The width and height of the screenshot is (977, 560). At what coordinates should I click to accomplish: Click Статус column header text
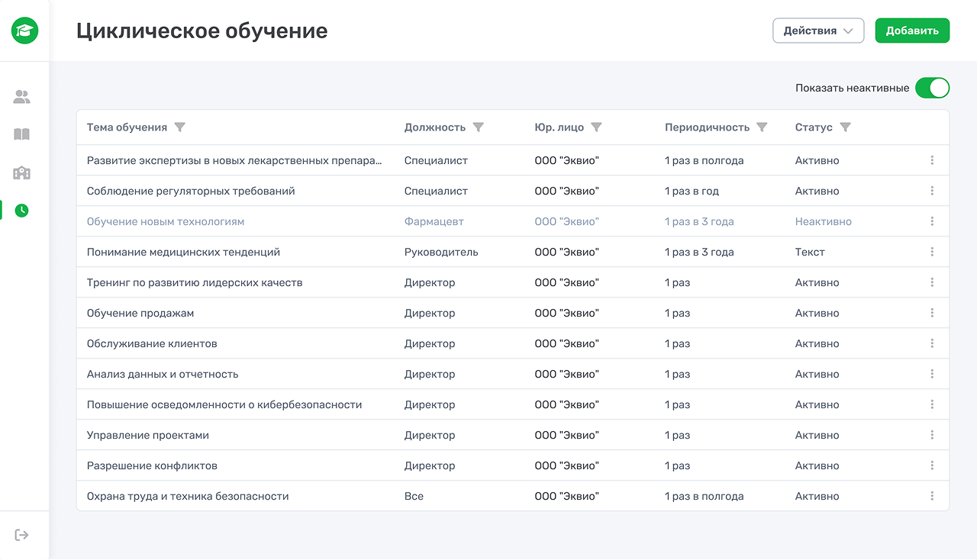coord(814,127)
